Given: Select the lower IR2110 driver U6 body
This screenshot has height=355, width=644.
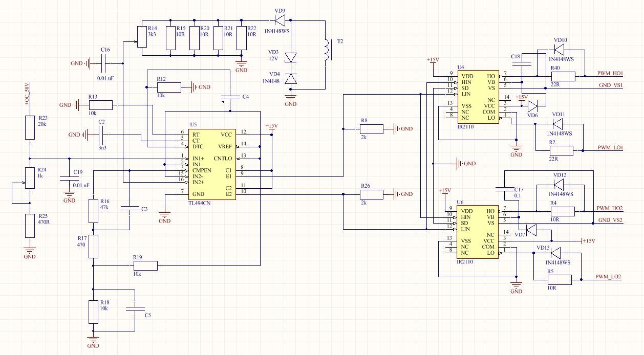Looking at the screenshot, I should pos(478,232).
